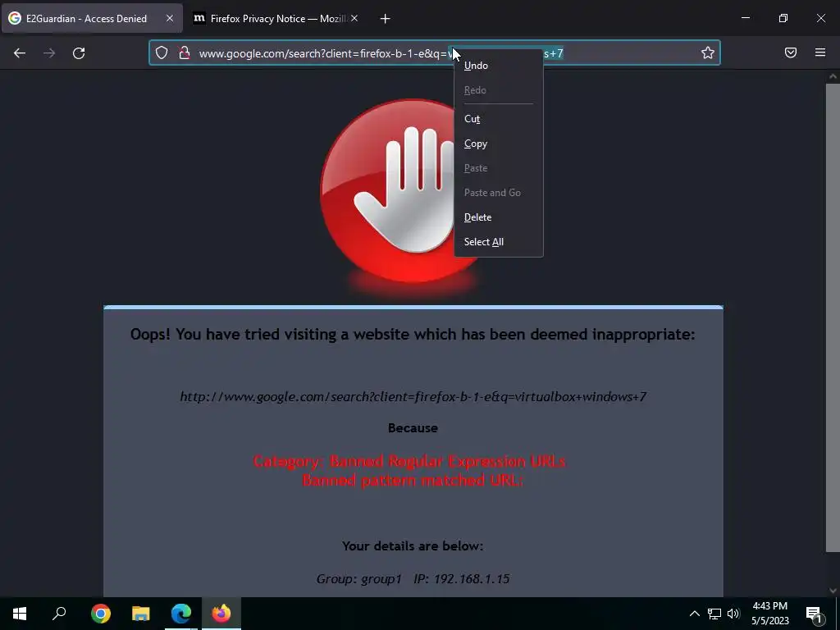
Task: Click the page's vertical scrollbar thumb
Action: [x=833, y=317]
